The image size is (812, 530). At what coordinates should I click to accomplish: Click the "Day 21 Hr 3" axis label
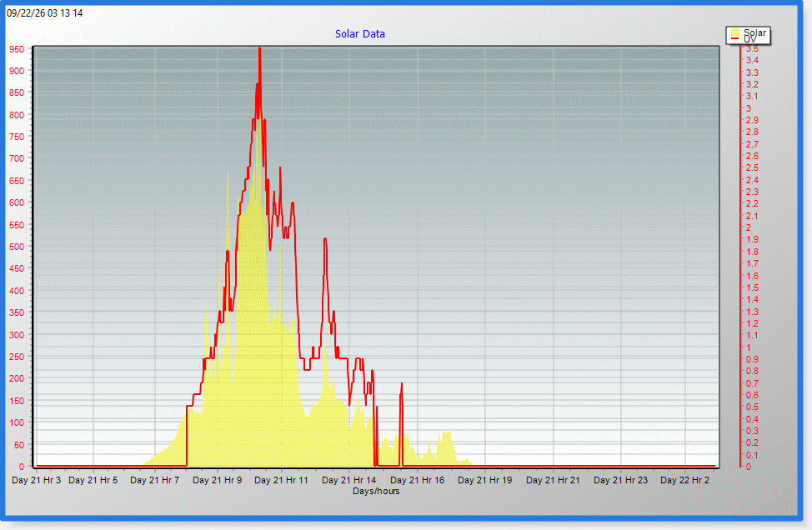coord(36,480)
